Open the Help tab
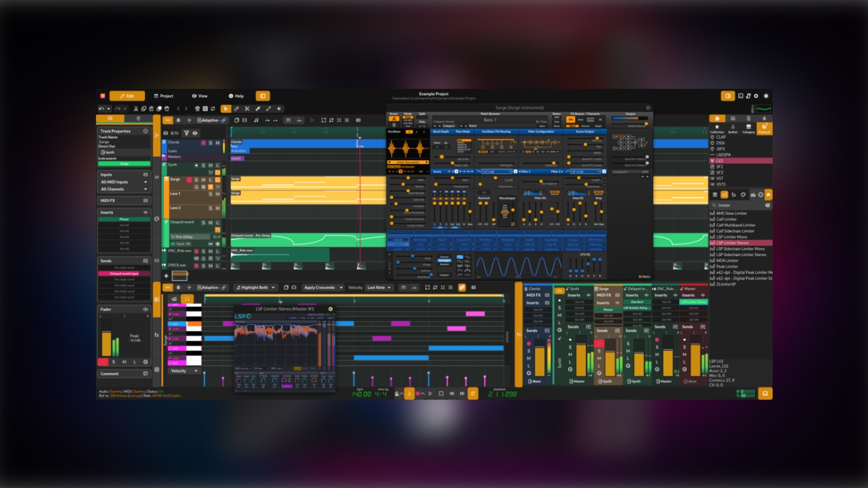The image size is (868, 488). click(x=236, y=96)
